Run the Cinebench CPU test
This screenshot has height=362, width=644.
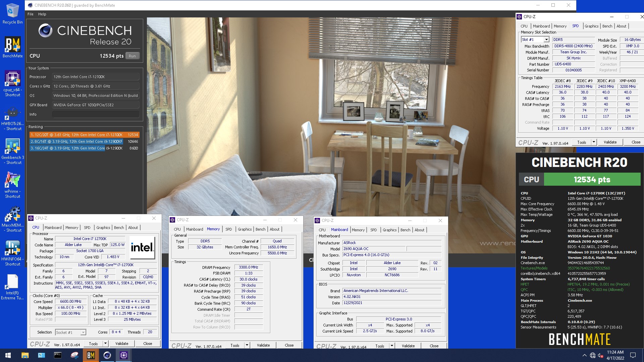132,56
